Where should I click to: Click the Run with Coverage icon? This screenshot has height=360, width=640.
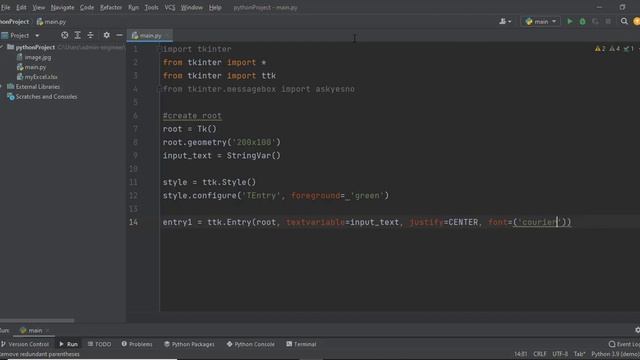click(x=595, y=21)
